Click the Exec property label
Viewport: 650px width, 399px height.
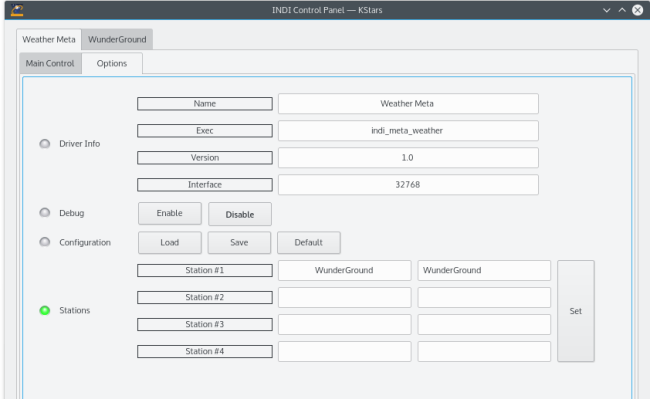click(205, 131)
